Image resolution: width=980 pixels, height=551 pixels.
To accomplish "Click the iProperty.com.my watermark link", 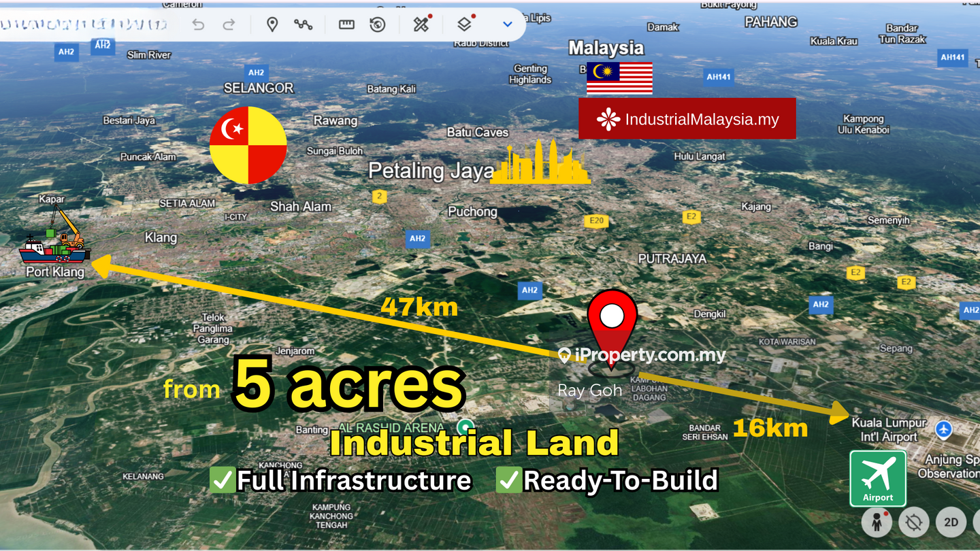I will click(x=642, y=355).
